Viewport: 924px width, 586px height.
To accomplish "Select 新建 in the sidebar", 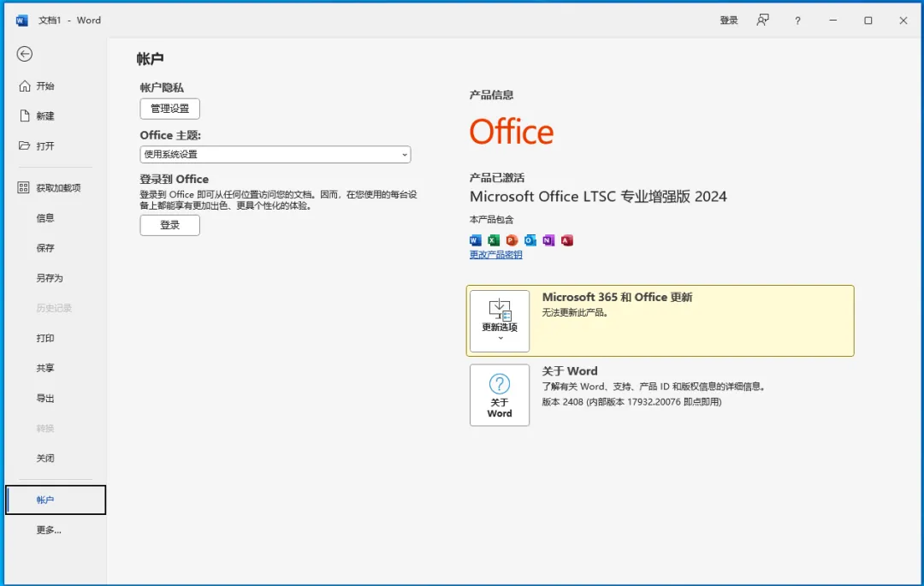I will point(45,116).
